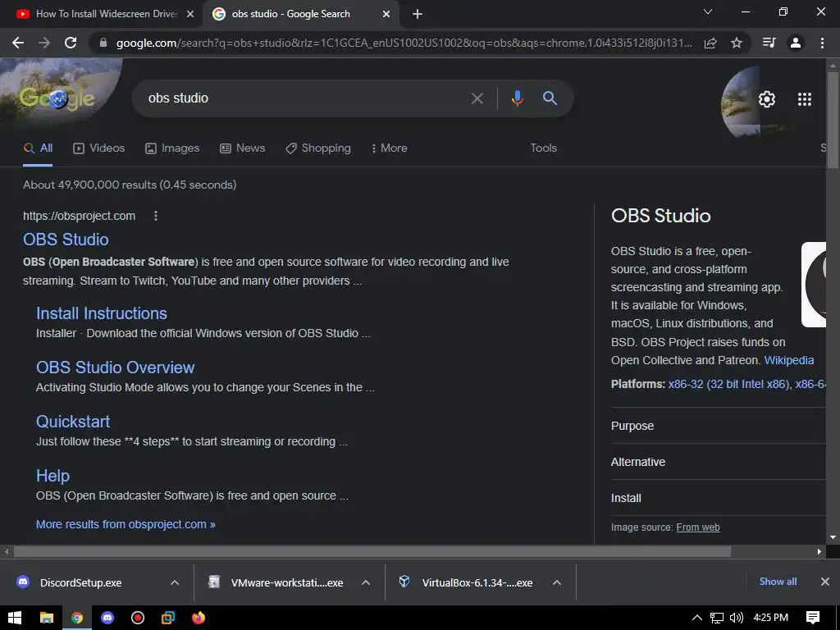Open the Windows Start menu
Screen dimensions: 840x630
pyautogui.click(x=15, y=618)
